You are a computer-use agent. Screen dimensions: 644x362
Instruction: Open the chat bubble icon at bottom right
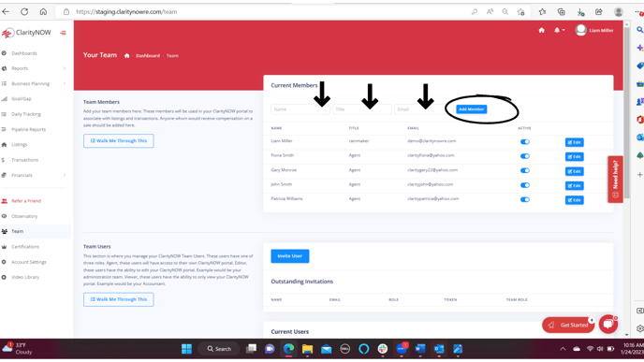tap(608, 325)
